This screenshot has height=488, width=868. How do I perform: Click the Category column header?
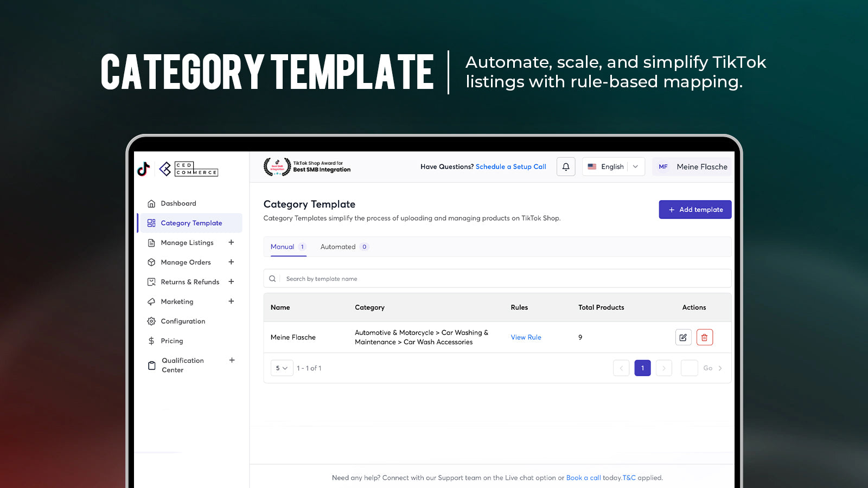tap(369, 307)
